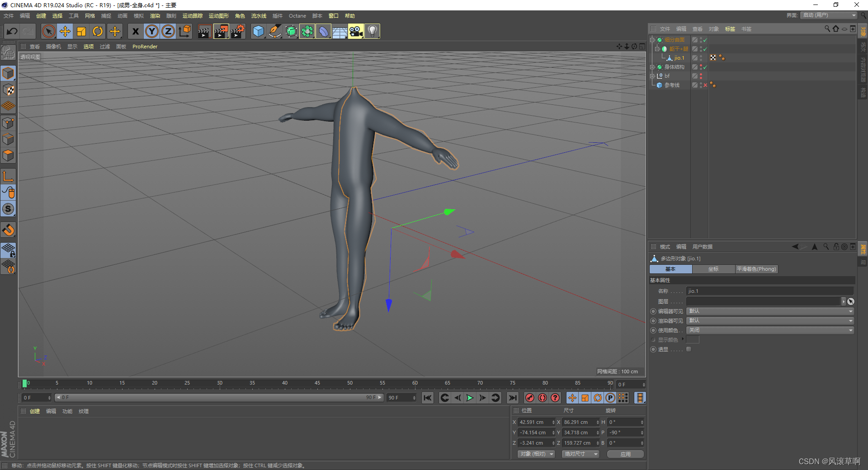Expand the 身体结构 object in the Object Manager

pyautogui.click(x=652, y=66)
